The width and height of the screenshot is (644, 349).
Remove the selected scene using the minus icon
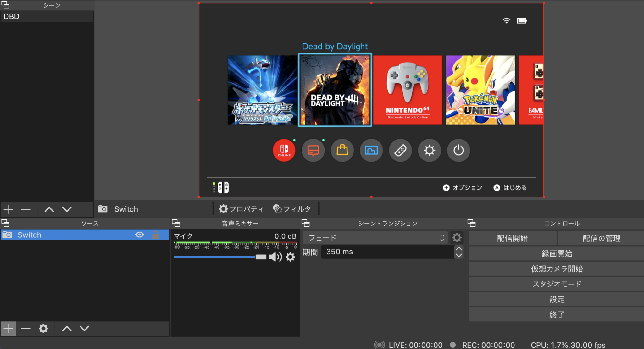point(26,209)
